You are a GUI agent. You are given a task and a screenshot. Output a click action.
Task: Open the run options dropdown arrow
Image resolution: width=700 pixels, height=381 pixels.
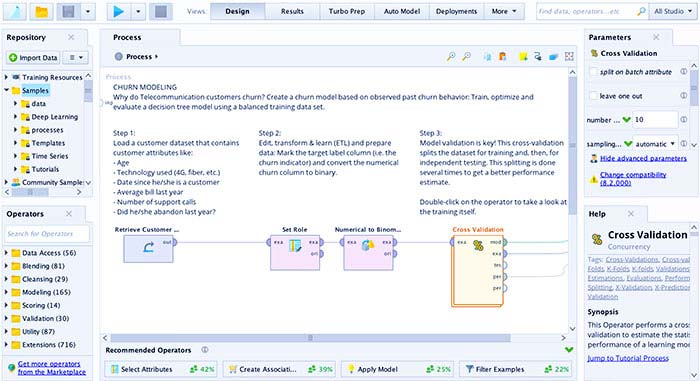pyautogui.click(x=138, y=11)
